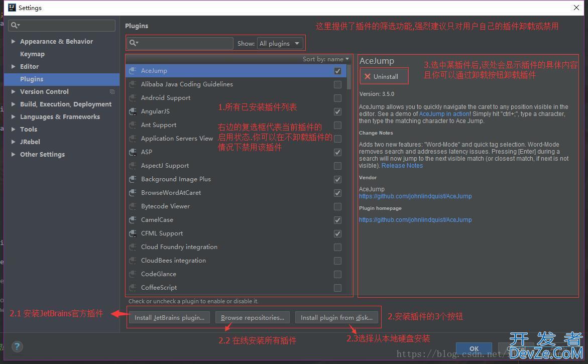The height and width of the screenshot is (364, 588).
Task: Expand the Appearance & Behavior section
Action: 13,41
